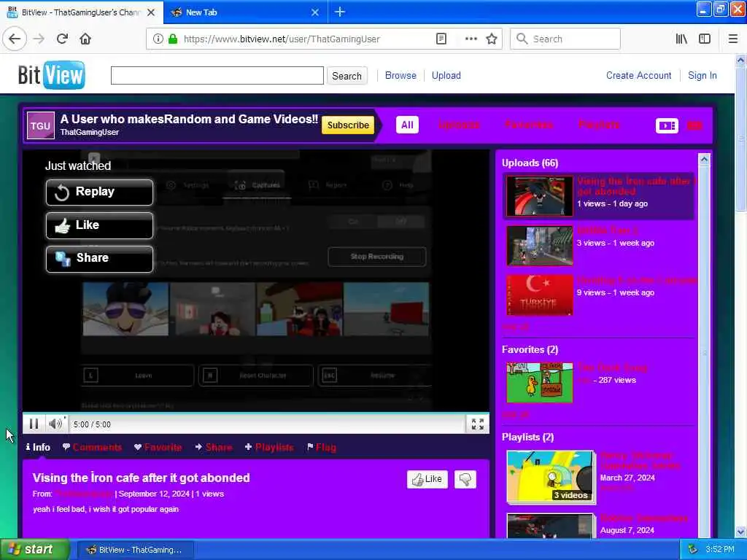Viewport: 747px width, 560px height.
Task: Open the Share tab below video
Action: point(214,447)
